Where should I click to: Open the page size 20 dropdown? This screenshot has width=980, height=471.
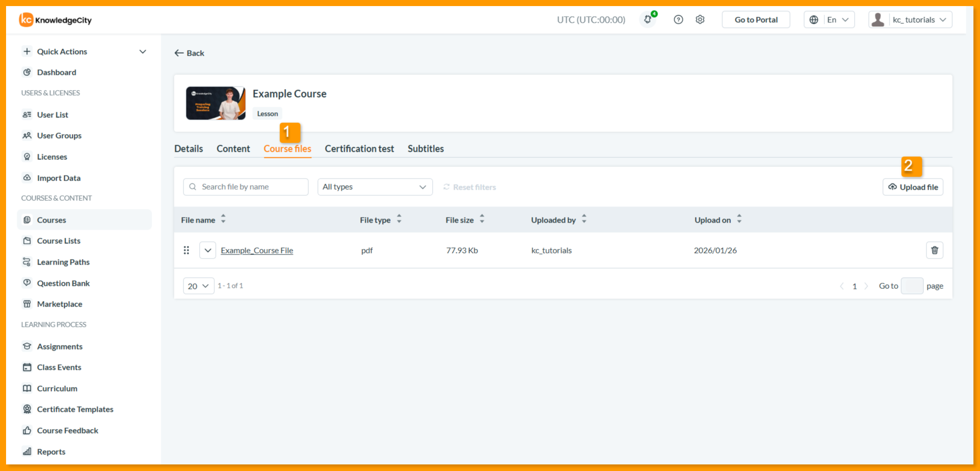click(199, 286)
